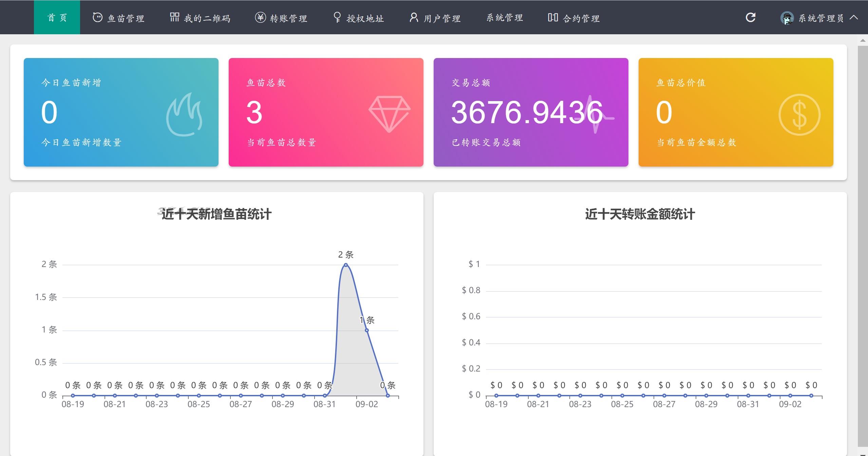Click the contract icon beside 合约管理
The width and height of the screenshot is (868, 456).
[x=553, y=18]
